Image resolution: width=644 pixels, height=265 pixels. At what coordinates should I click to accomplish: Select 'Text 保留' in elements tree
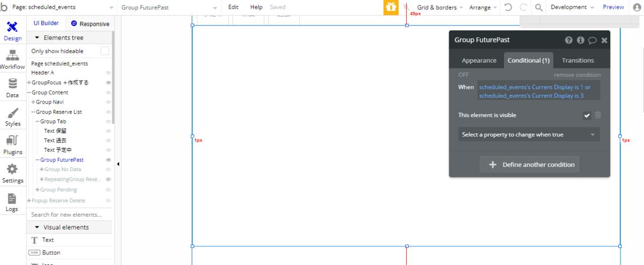coord(55,131)
